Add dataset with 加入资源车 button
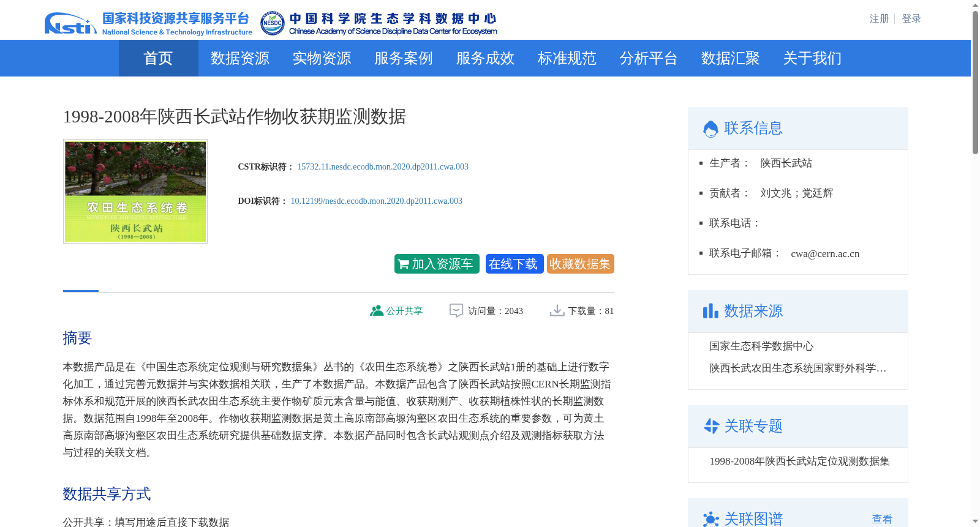 [x=437, y=264]
